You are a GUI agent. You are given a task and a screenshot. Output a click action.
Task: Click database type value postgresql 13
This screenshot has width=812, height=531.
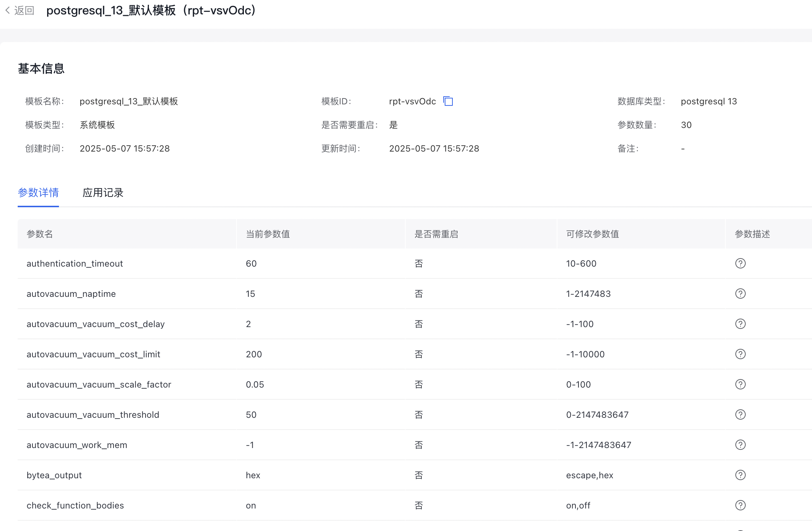[709, 101]
